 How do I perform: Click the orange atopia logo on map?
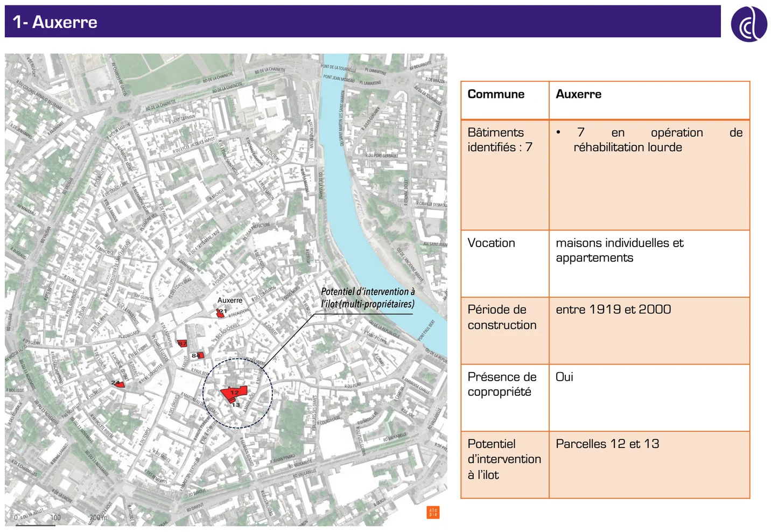pos(433,512)
